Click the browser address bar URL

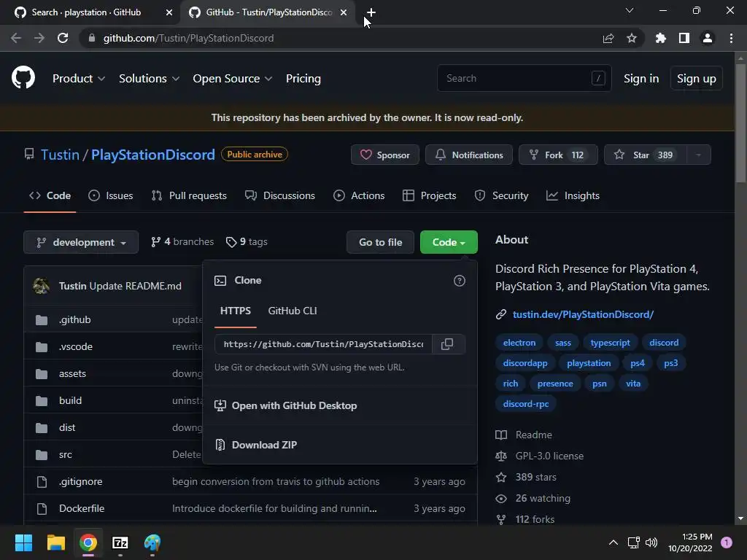[x=189, y=38]
